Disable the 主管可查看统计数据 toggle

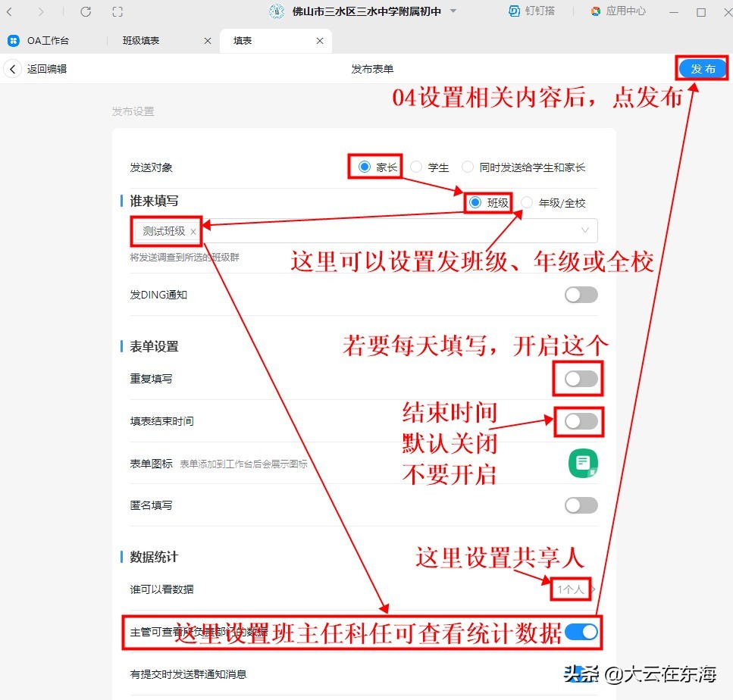coord(581,631)
